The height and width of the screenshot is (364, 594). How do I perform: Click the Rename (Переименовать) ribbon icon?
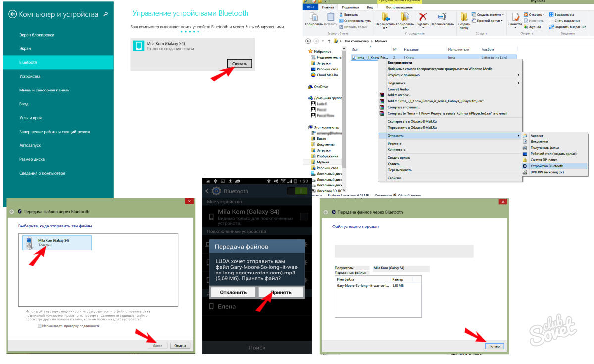point(442,18)
